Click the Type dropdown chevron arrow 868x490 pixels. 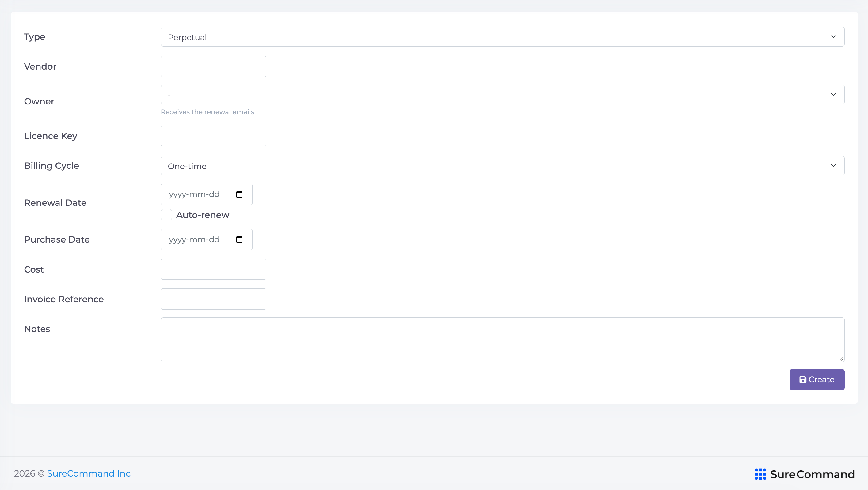coord(833,37)
